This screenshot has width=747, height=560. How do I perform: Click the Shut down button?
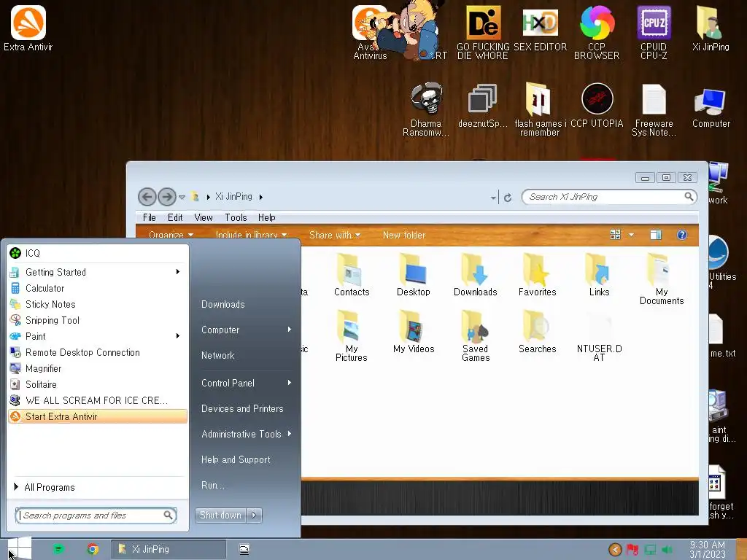220,515
